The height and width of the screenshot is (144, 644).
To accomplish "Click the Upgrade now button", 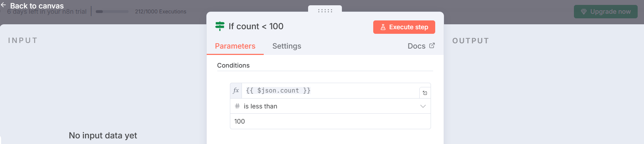I will click(x=606, y=12).
